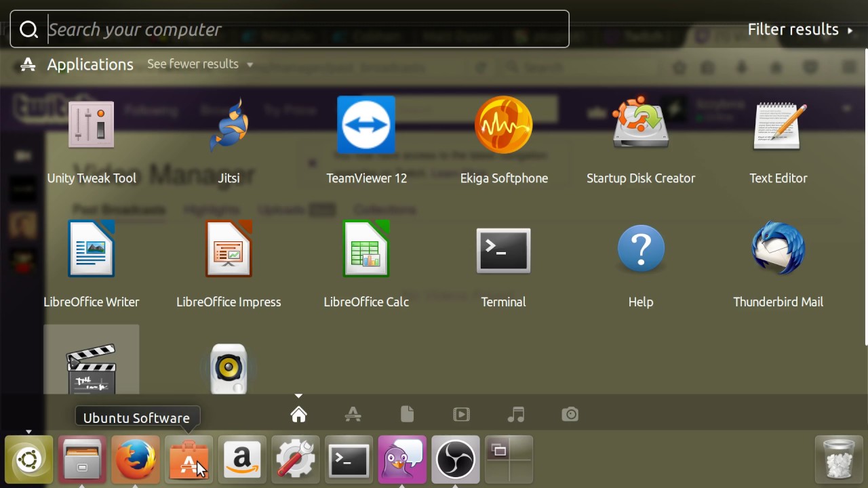Click the magnifier icon in search bar

[x=28, y=29]
